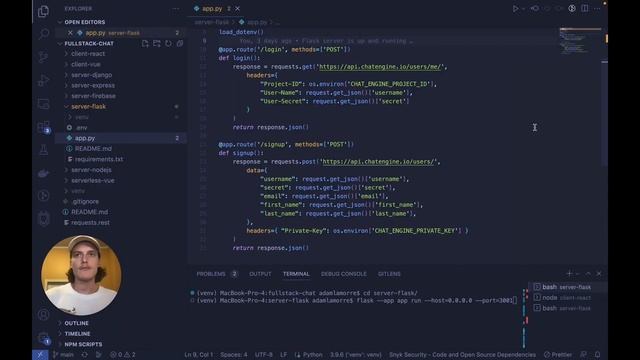Click Ln 9, Col 1 in status bar
Screen dimensions: 640x360
(198, 355)
